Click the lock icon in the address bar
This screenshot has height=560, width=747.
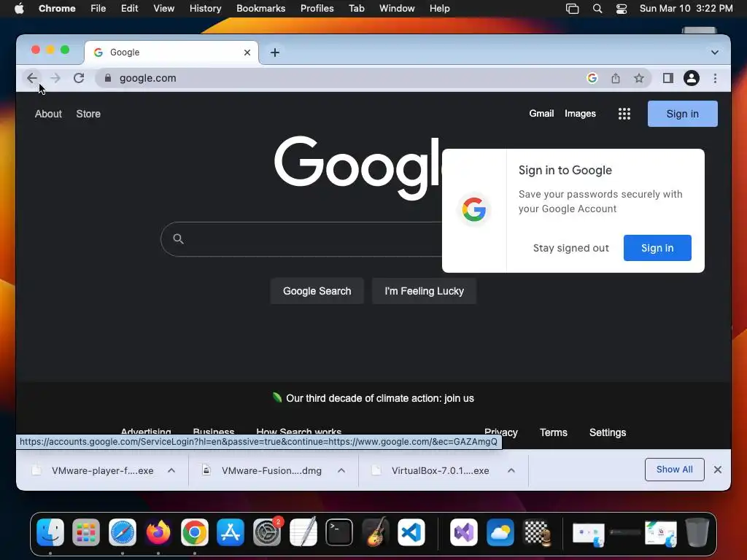(x=108, y=78)
